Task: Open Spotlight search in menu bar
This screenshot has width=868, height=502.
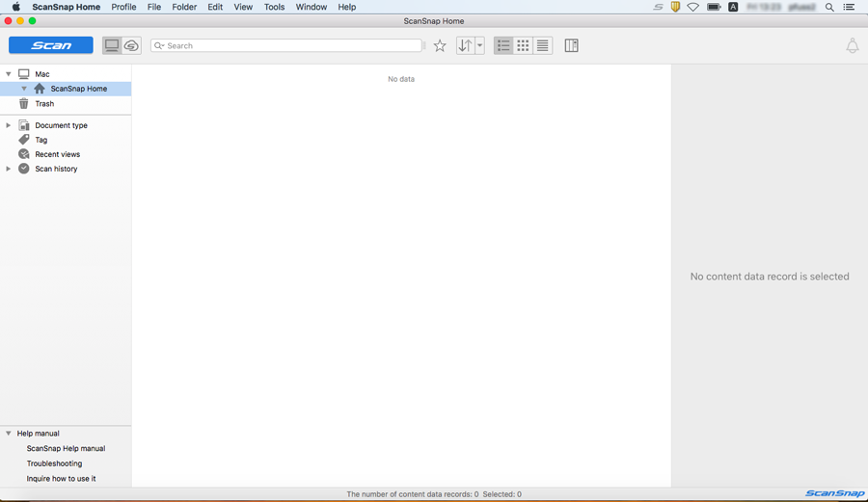Action: pyautogui.click(x=829, y=7)
